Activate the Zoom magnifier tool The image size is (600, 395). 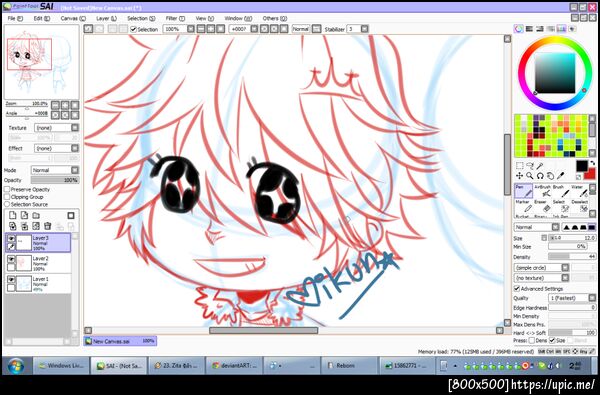[x=530, y=176]
